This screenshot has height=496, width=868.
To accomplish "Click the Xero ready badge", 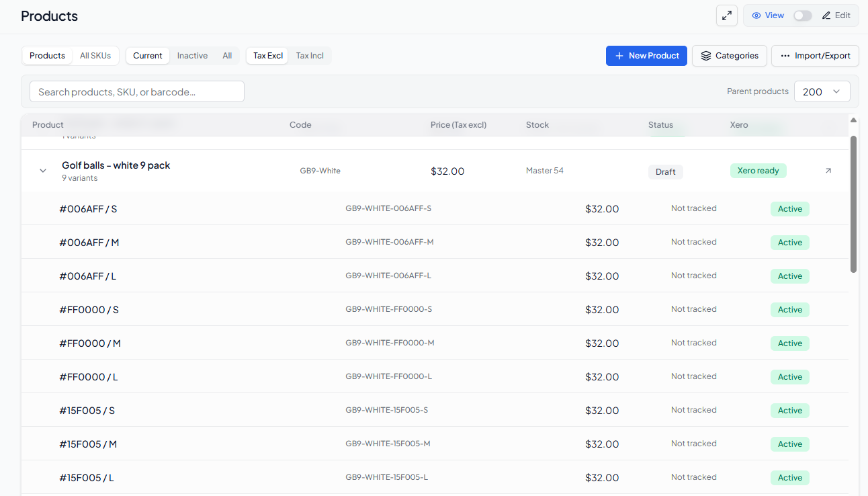I will coord(758,171).
